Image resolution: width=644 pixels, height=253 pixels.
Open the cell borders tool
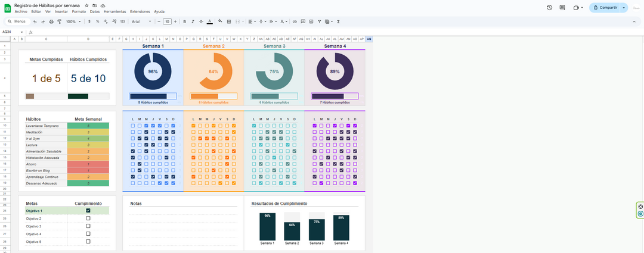pos(229,21)
